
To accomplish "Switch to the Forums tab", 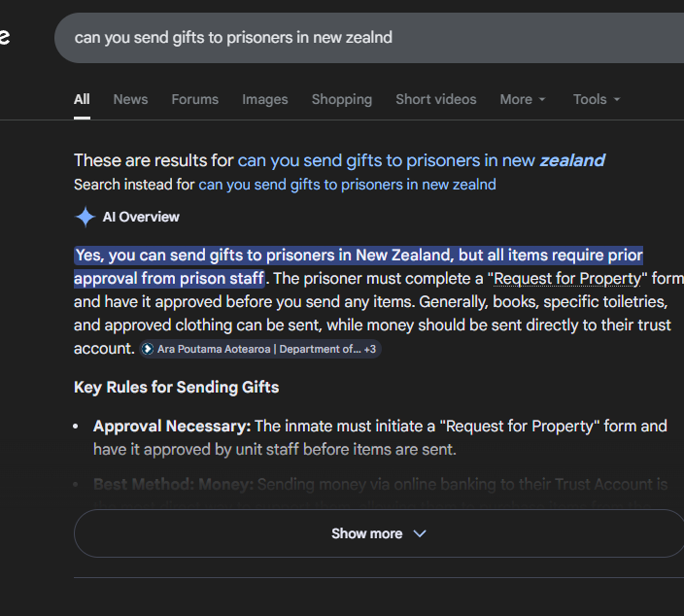I will click(194, 99).
